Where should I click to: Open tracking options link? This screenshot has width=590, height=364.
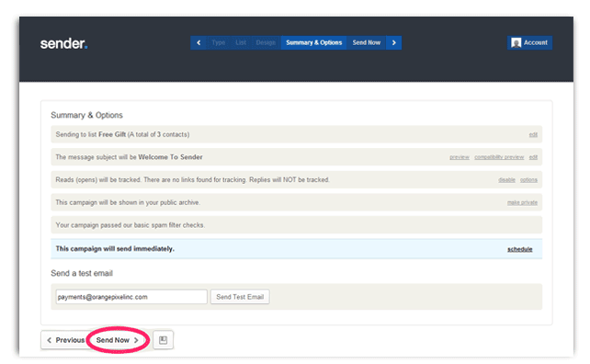tap(528, 180)
